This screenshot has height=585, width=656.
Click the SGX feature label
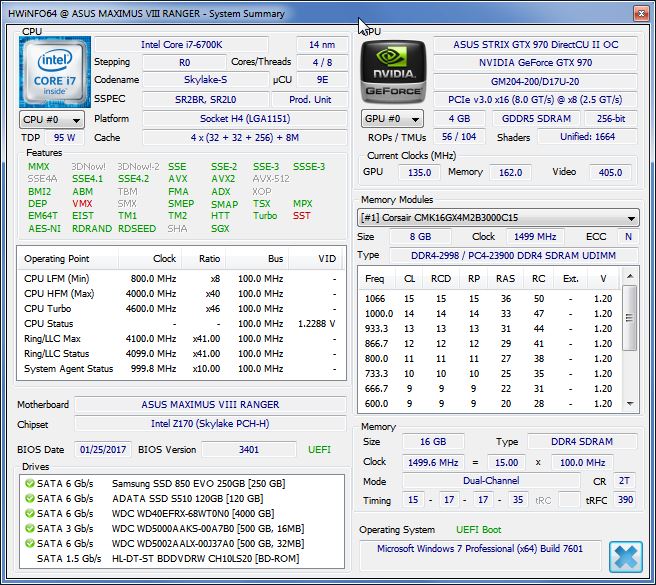(220, 228)
